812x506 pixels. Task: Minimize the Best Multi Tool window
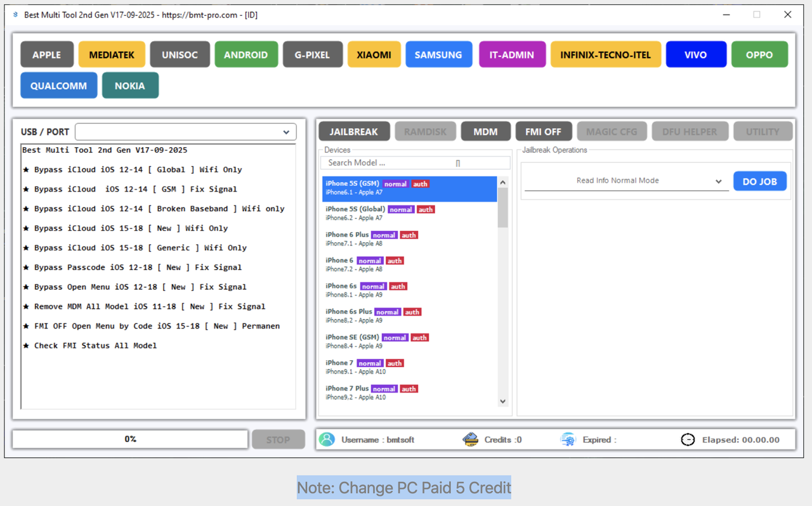726,15
